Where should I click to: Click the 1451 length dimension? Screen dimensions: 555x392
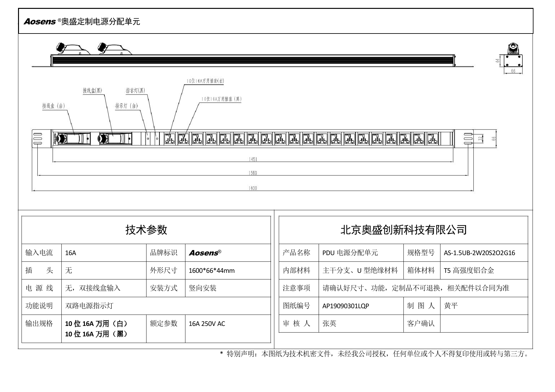[253, 159]
